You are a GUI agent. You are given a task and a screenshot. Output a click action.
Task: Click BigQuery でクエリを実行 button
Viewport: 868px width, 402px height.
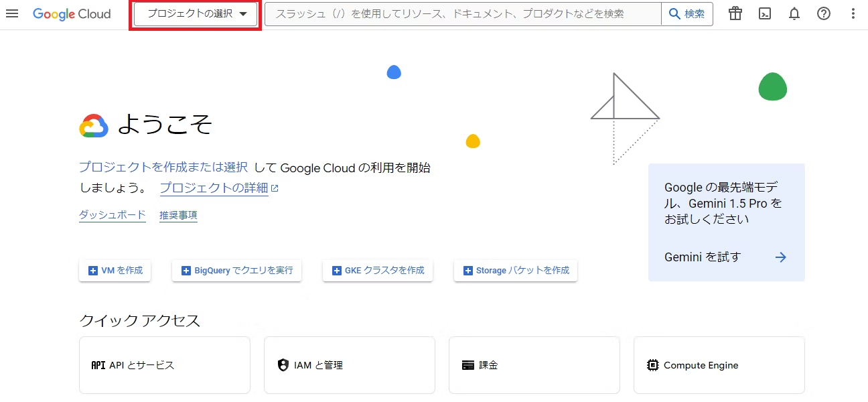point(236,271)
